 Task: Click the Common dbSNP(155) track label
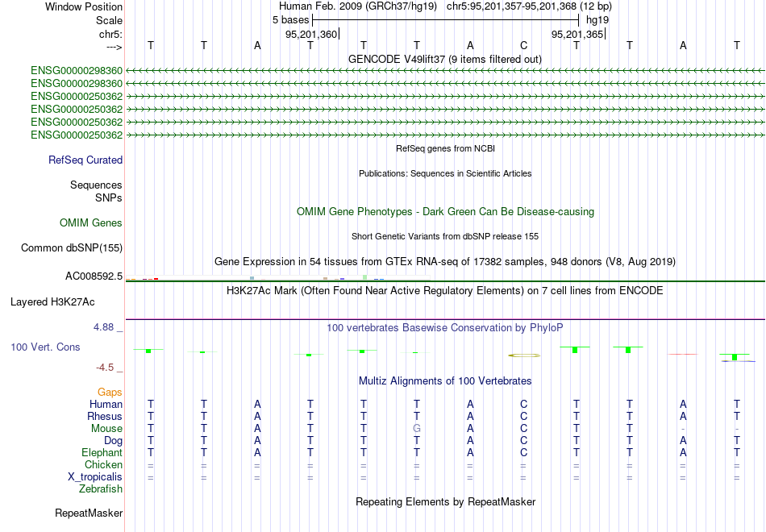coord(72,248)
